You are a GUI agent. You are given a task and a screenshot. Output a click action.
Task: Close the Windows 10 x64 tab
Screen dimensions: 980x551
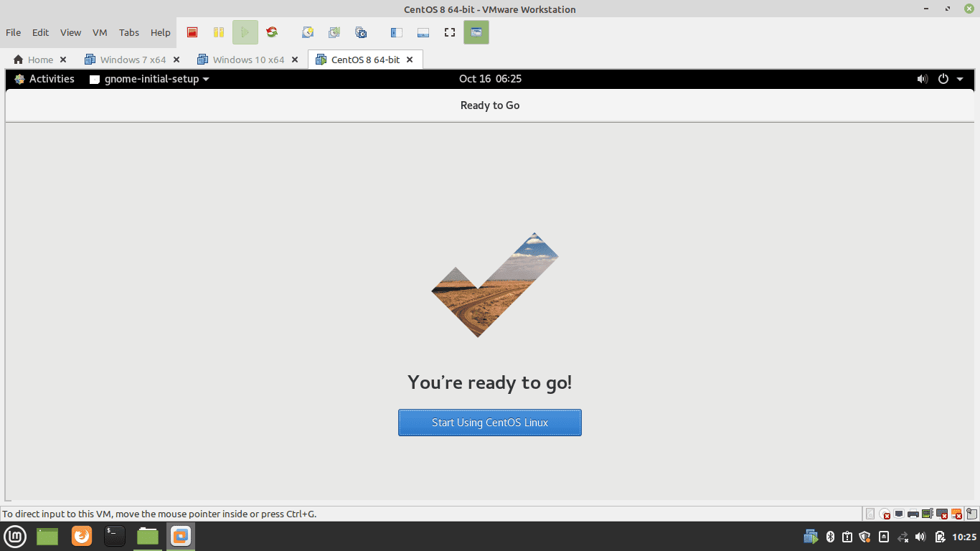click(296, 60)
